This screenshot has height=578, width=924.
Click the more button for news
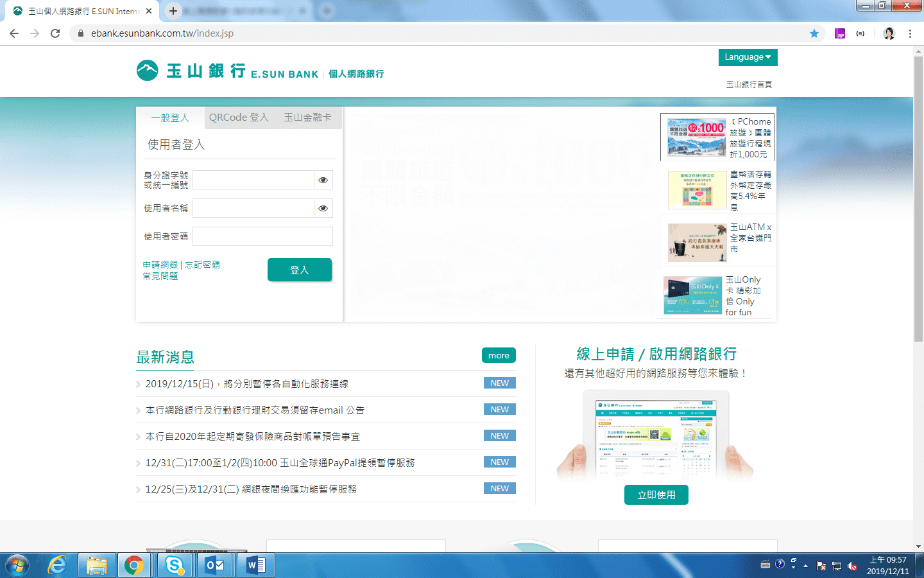(499, 355)
